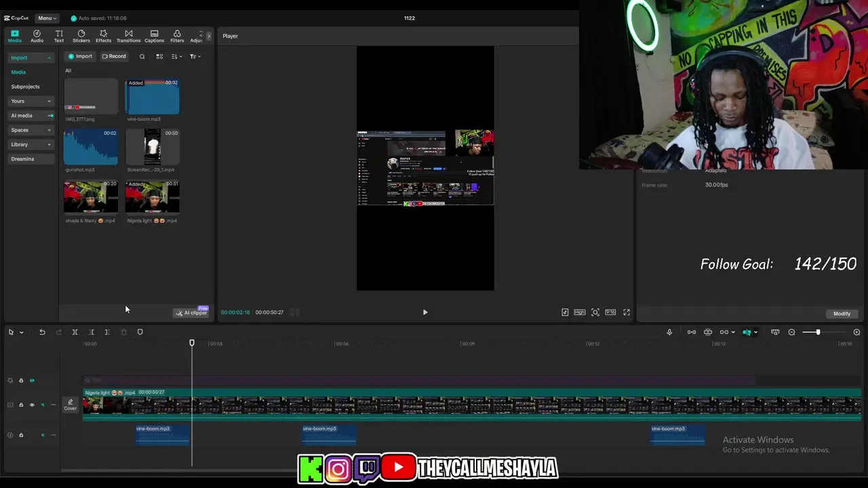Open the media sort dropdown
The height and width of the screenshot is (488, 868).
pos(176,57)
